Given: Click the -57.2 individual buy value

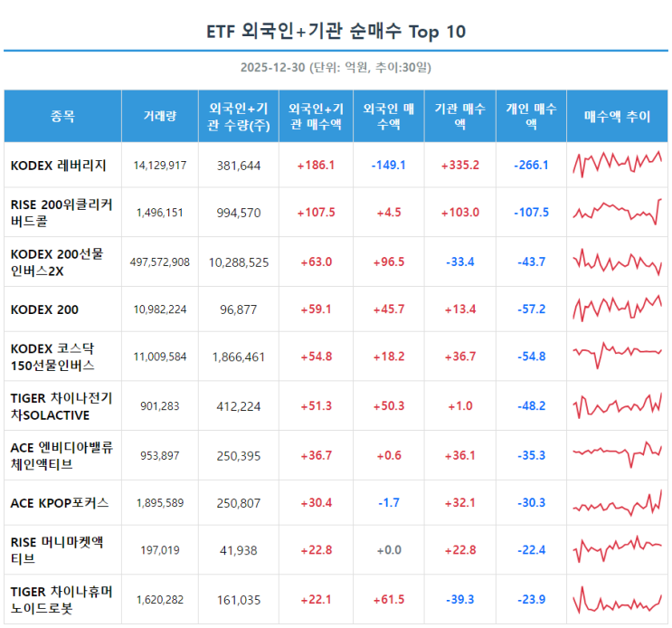Looking at the screenshot, I should (532, 309).
